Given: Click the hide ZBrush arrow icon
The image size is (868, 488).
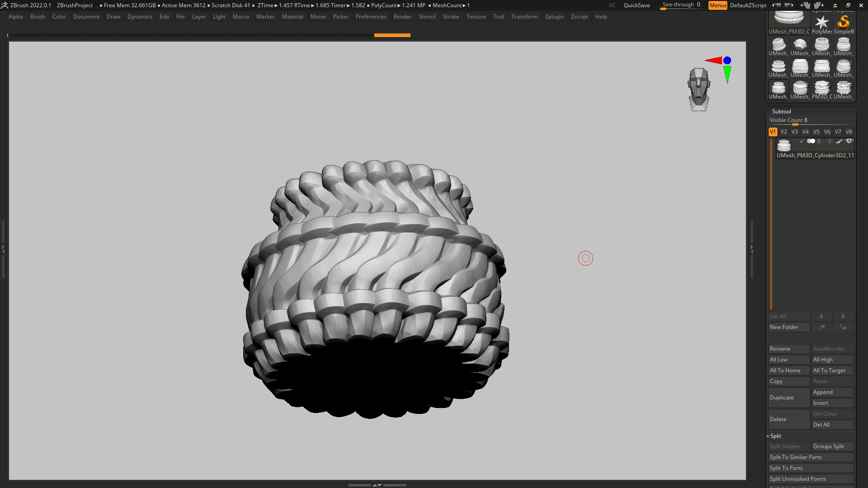Looking at the screenshot, I should tap(835, 5).
